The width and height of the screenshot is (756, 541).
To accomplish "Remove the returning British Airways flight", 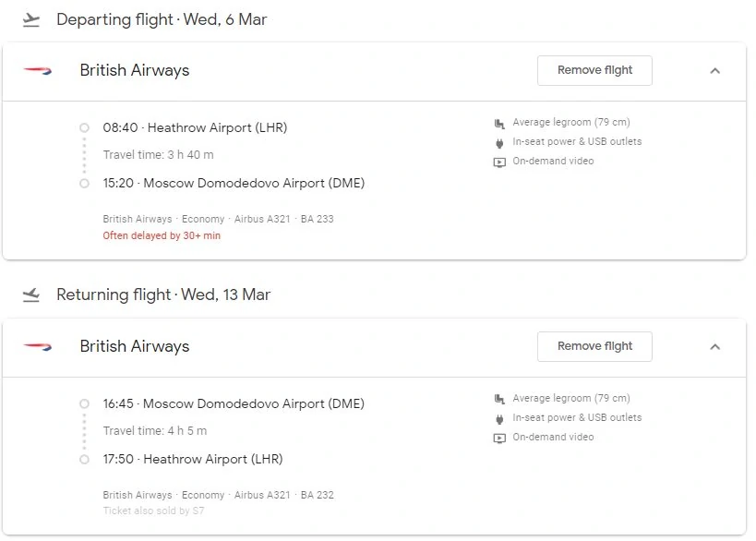I will click(594, 346).
